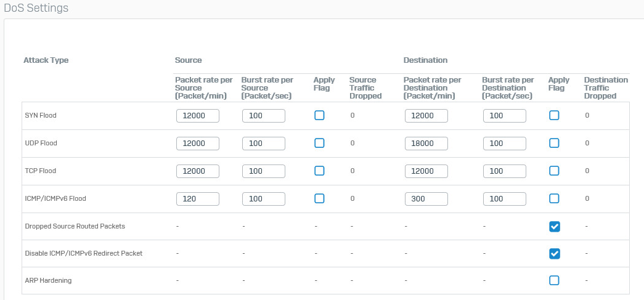Uncheck Disable ICMP/ICMPv6 Redirect Packet flag

coord(554,254)
